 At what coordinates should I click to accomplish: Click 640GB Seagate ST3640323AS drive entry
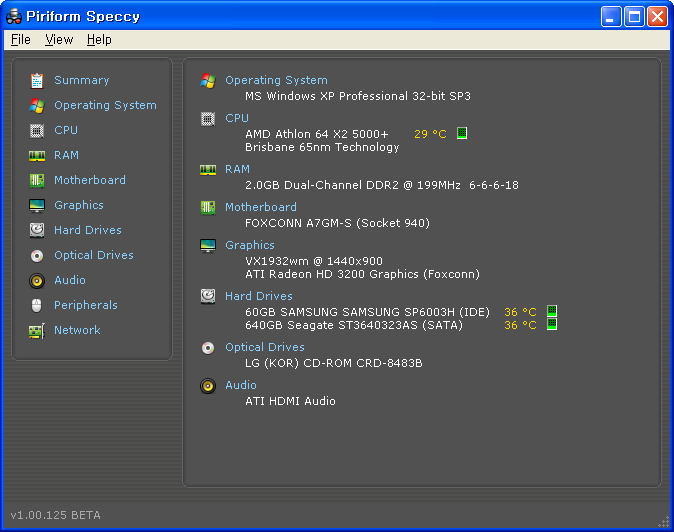pos(354,325)
